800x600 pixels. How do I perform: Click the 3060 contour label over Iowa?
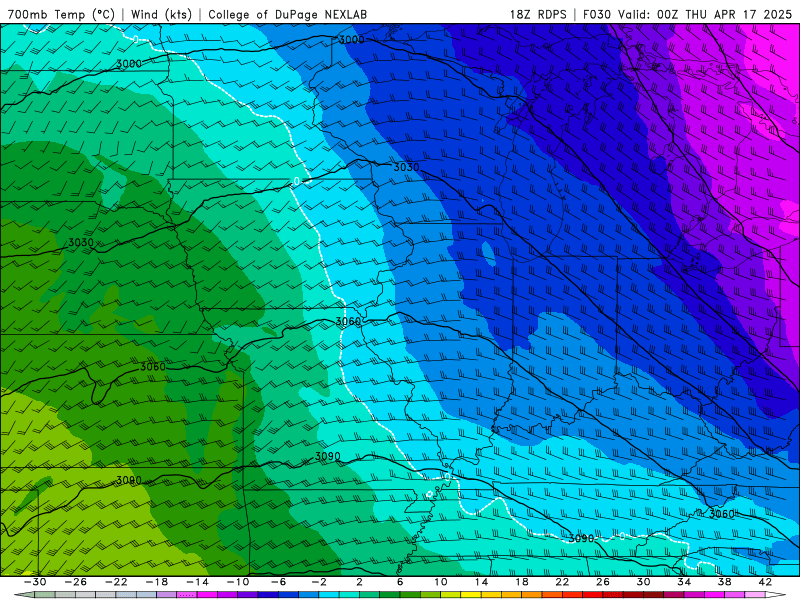[x=348, y=321]
